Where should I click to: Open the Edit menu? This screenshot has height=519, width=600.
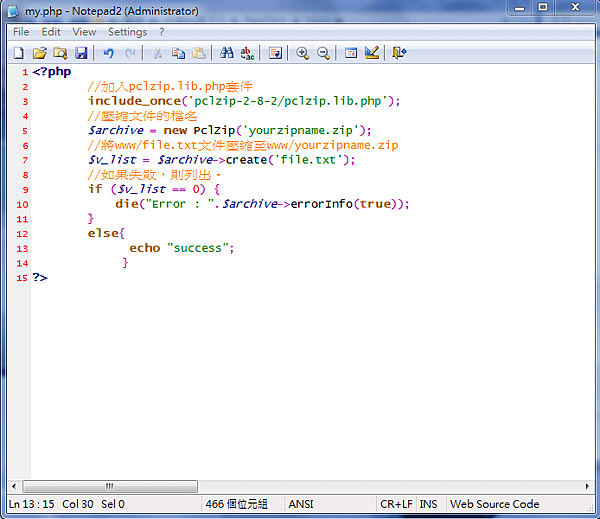pos(51,32)
